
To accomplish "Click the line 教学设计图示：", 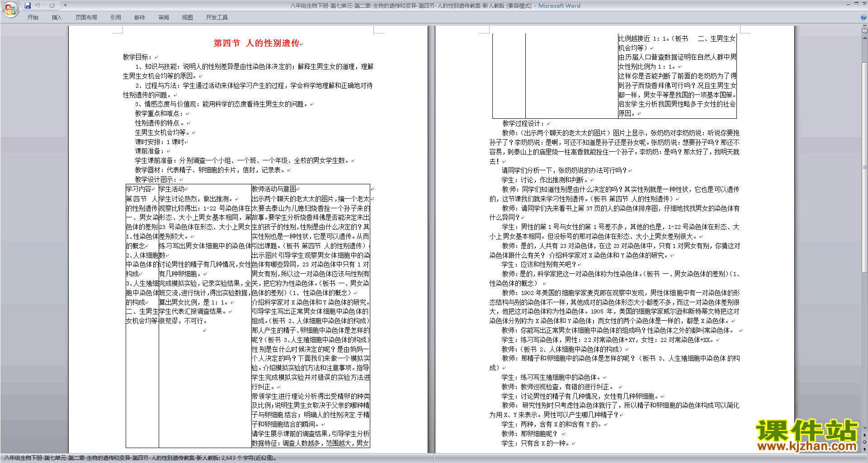I will tap(156, 179).
